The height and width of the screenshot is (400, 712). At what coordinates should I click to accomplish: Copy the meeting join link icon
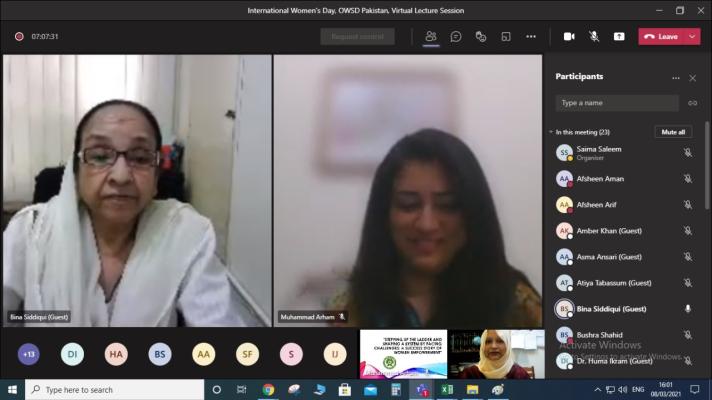tap(692, 103)
